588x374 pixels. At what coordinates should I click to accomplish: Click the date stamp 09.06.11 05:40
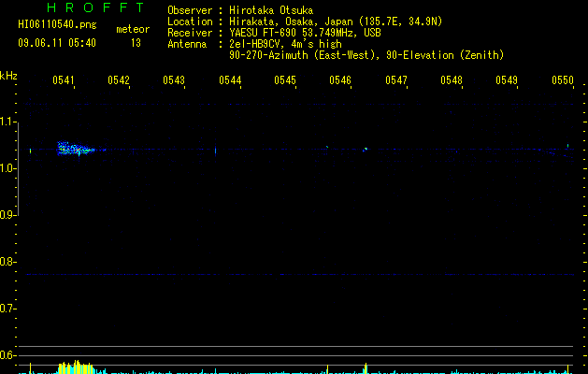(57, 43)
